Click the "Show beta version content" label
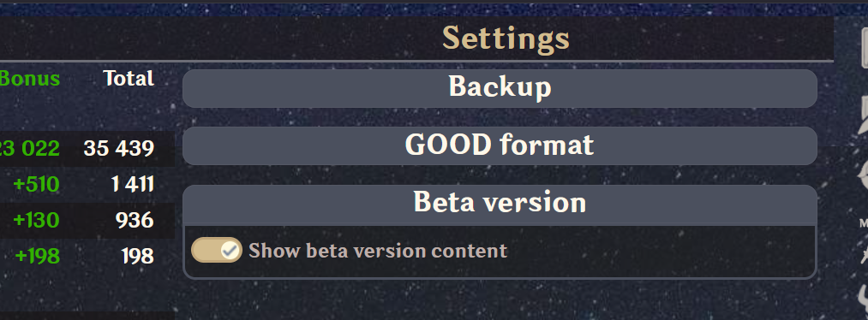The width and height of the screenshot is (868, 320). coord(378,251)
